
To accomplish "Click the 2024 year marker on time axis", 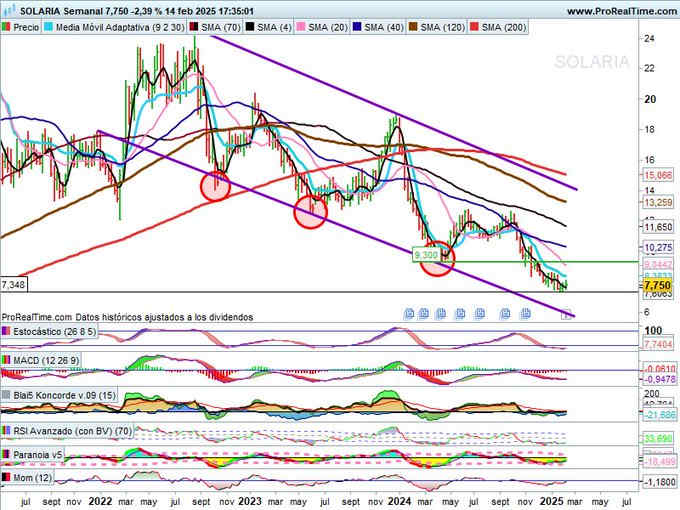I will 399,501.
